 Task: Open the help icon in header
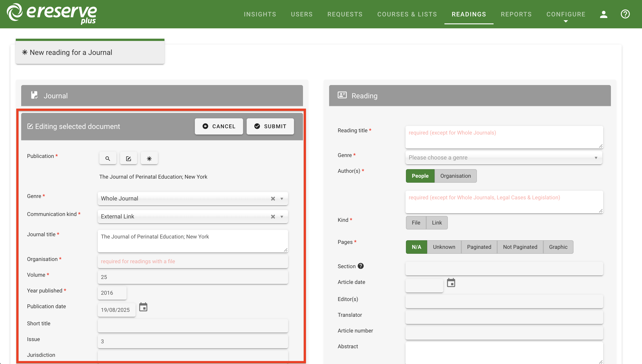(625, 14)
